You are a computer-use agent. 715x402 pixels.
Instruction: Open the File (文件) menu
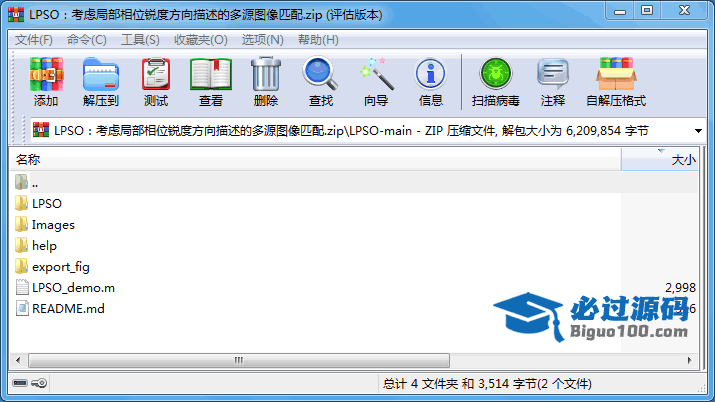click(x=34, y=40)
